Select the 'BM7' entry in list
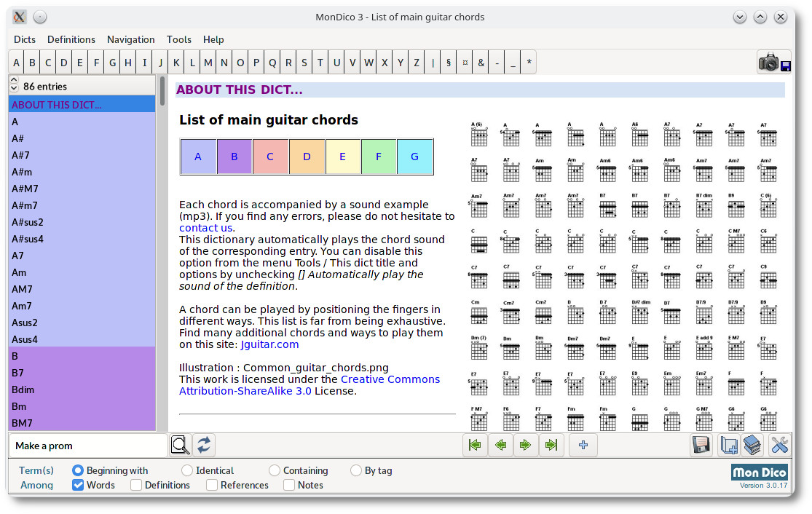Image resolution: width=812 pixels, height=514 pixels. click(x=82, y=423)
